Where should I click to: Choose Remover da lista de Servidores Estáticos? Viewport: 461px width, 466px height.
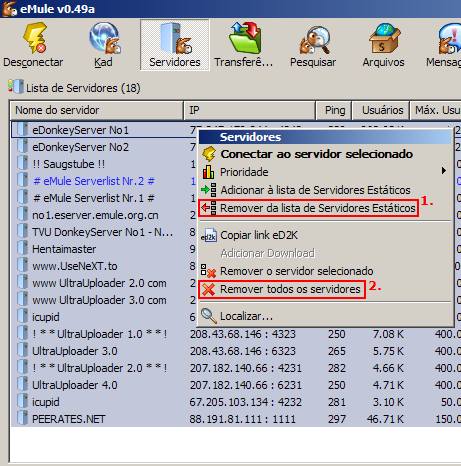(x=325, y=208)
